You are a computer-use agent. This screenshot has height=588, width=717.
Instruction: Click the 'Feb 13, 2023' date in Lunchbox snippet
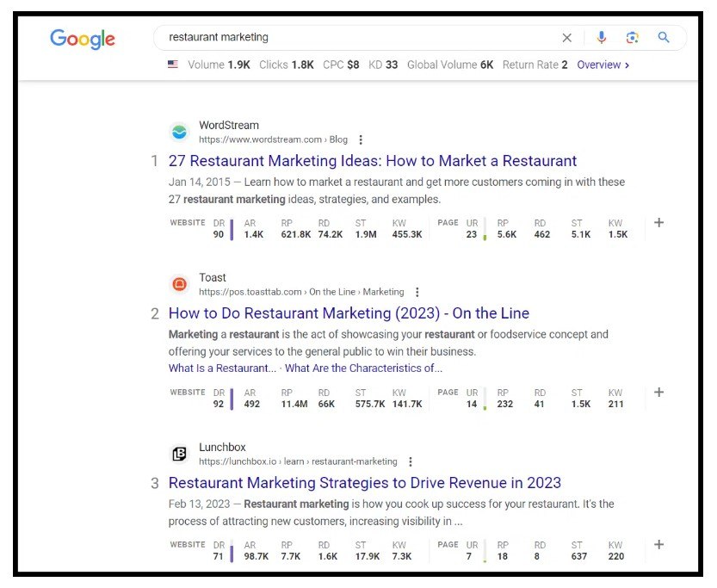[x=199, y=504]
